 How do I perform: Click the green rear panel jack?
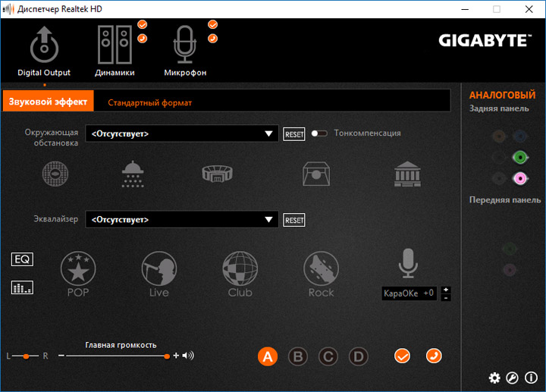pos(520,158)
